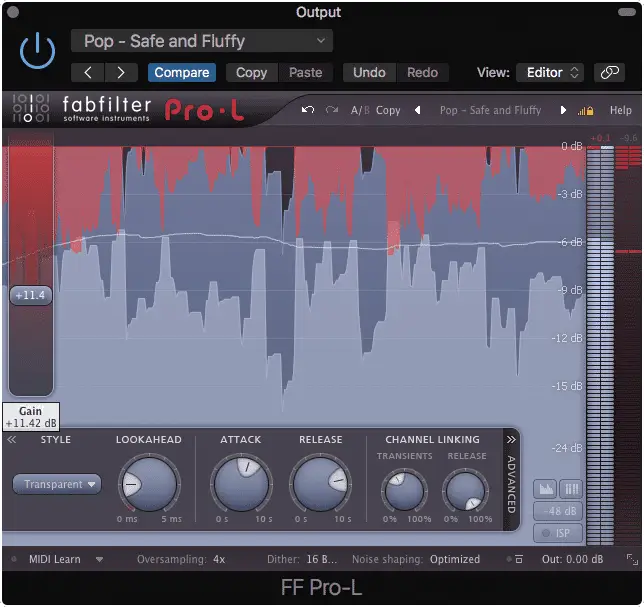644x607 pixels.
Task: Collapse the panel with double left chevrons
Action: coord(12,439)
